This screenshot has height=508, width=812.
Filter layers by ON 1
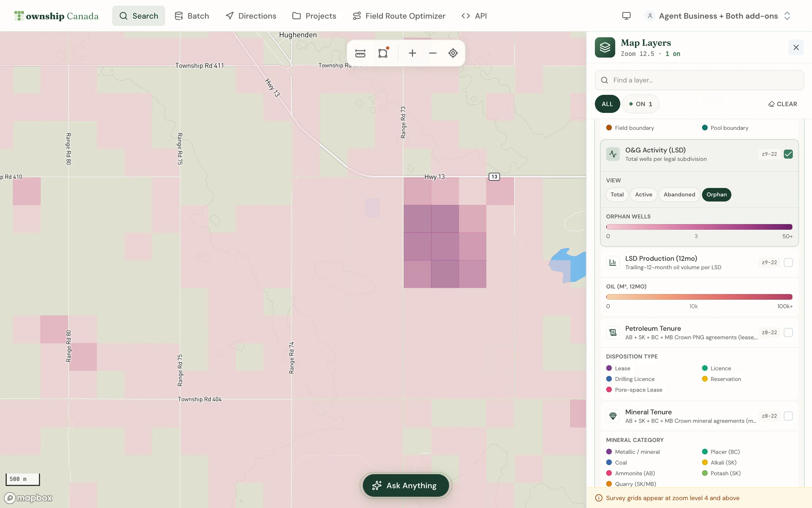(640, 104)
